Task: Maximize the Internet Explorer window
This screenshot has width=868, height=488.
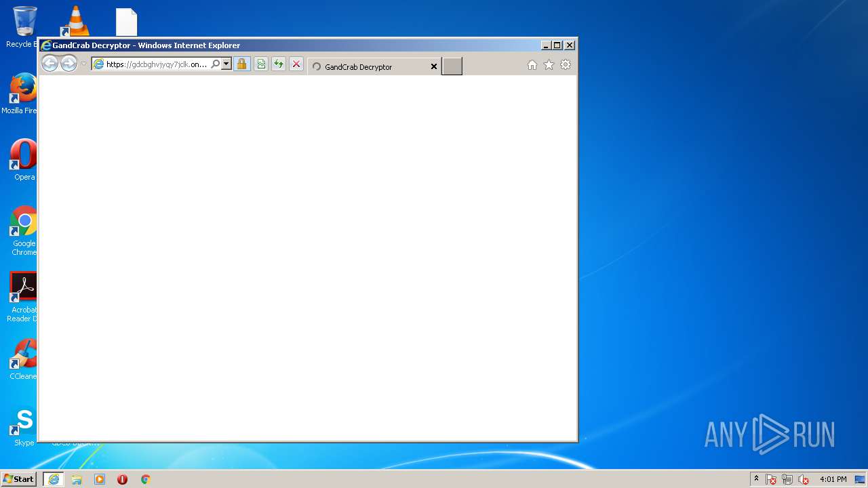Action: coord(557,45)
